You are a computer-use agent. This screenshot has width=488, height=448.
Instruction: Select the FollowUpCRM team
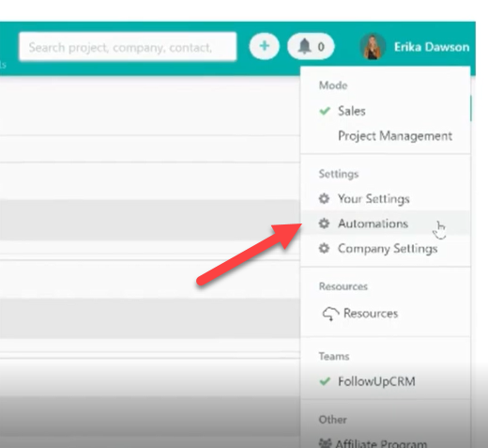tap(376, 381)
